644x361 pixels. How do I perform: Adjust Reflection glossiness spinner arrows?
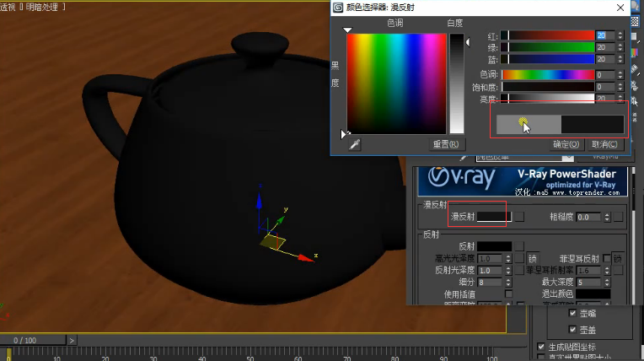pyautogui.click(x=508, y=271)
